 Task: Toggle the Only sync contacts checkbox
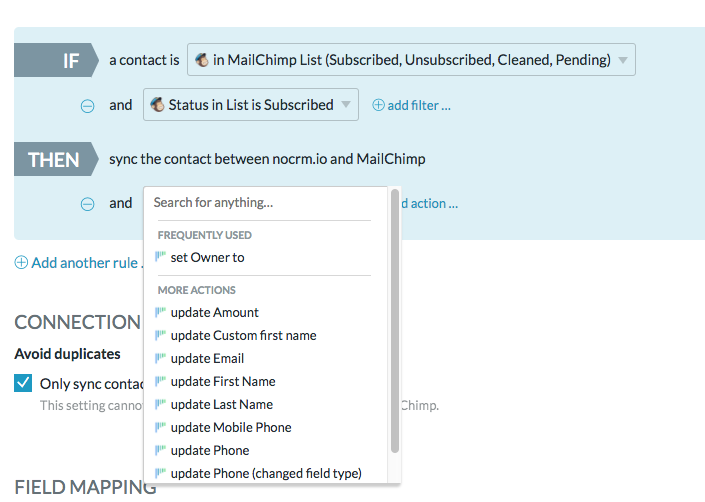pyautogui.click(x=23, y=383)
